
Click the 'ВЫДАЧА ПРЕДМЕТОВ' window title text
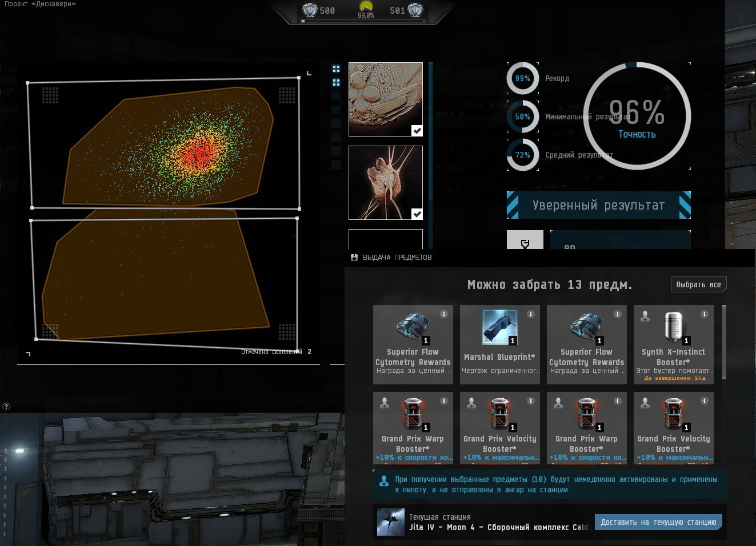tap(397, 258)
